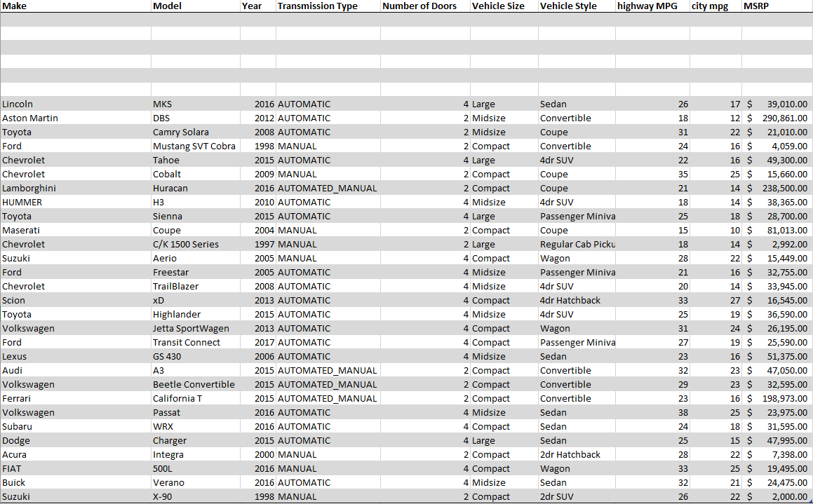Screen dimensions: 813x504
Task: Click the Transmission Type header cell
Action: click(328, 6)
